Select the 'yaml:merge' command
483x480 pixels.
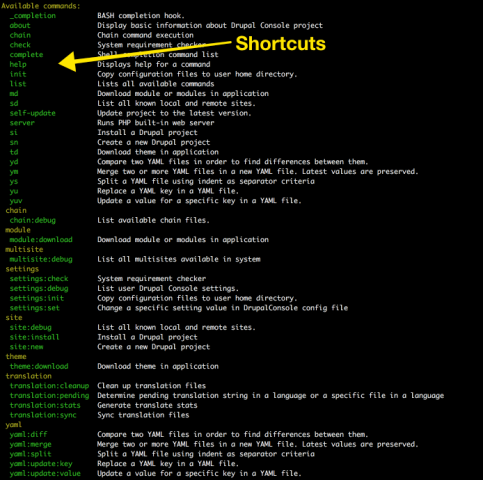coord(31,444)
